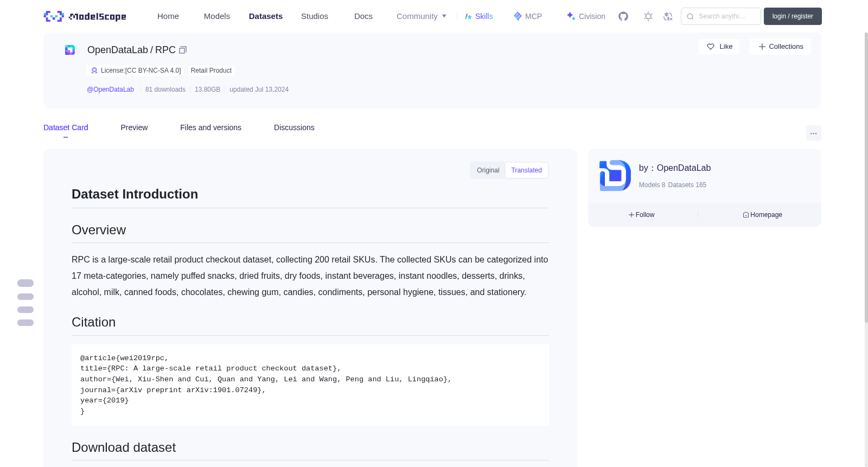Click the "journal={arXiv preprint arXiv:1901.07249}," line
The height and width of the screenshot is (467, 868).
pos(173,390)
